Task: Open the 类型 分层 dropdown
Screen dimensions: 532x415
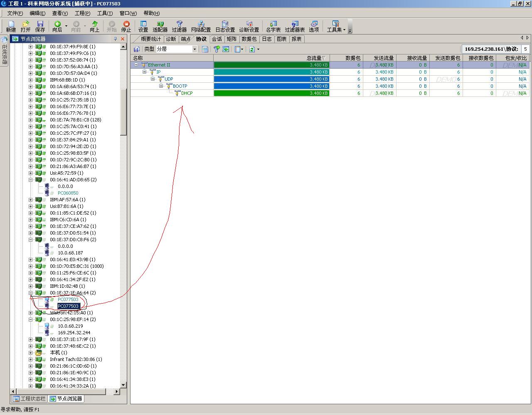Action: click(194, 49)
